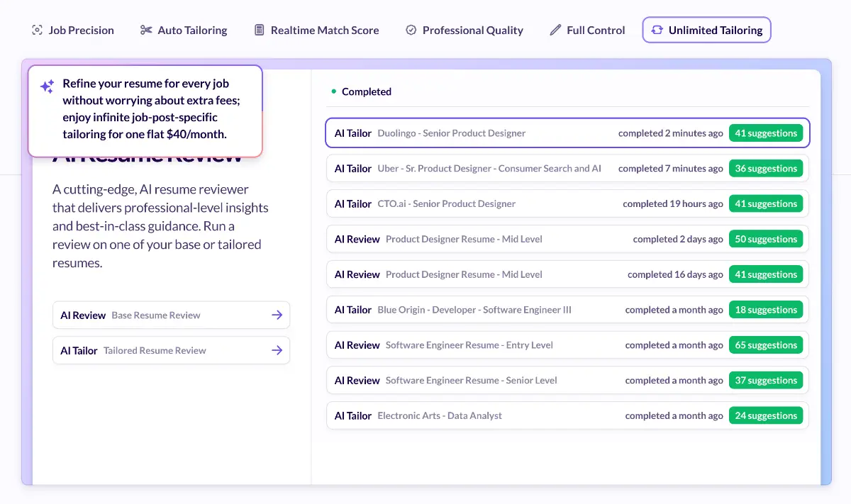
Task: Open Software Engineer Resume Senior Level review
Action: (x=471, y=381)
